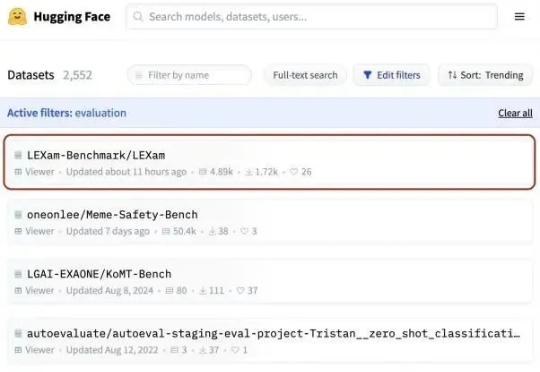
Task: Click 'Updated Aug 12, 2022' text
Action: pyautogui.click(x=112, y=350)
